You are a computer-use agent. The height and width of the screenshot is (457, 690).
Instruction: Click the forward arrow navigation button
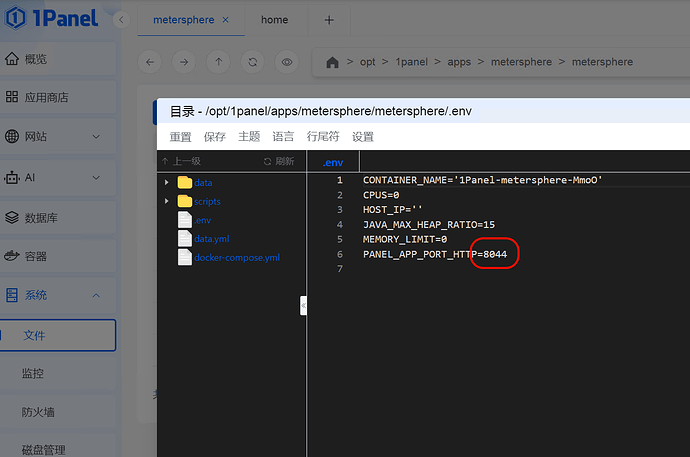pos(184,62)
